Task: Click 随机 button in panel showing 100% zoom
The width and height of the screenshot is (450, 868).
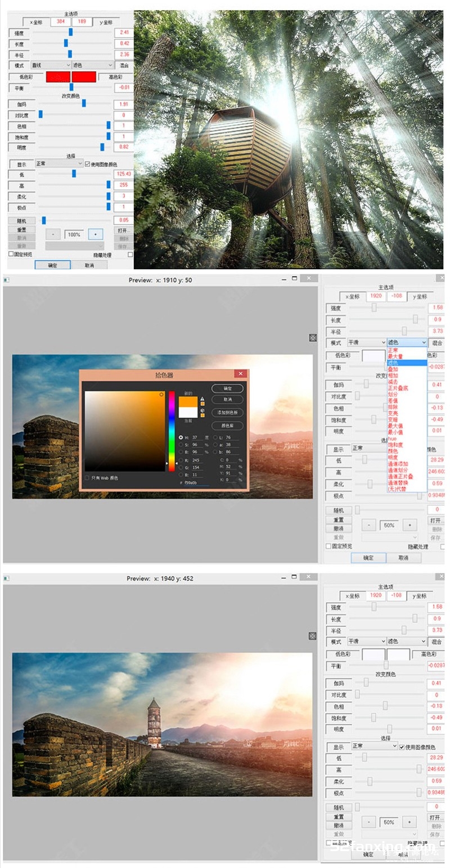Action: coord(22,221)
